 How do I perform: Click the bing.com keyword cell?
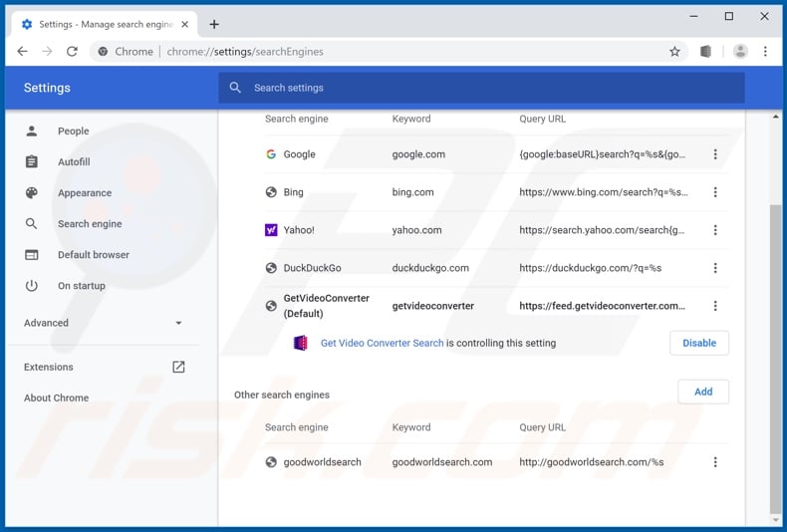click(x=413, y=192)
